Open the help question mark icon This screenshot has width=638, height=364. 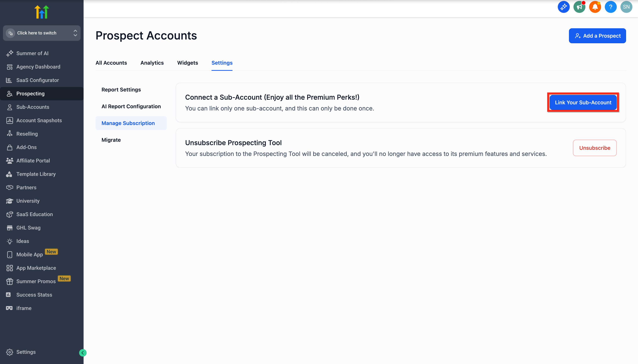click(610, 7)
